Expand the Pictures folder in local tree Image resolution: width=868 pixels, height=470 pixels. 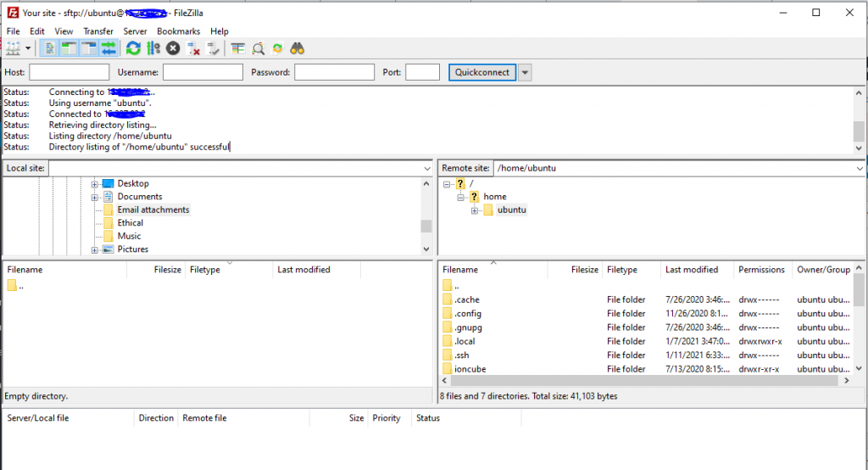(x=95, y=250)
